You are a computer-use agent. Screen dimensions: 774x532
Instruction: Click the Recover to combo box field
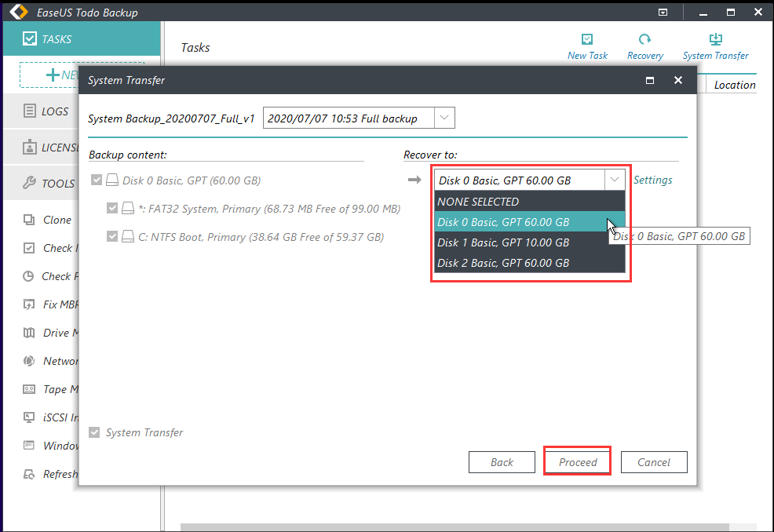point(530,180)
